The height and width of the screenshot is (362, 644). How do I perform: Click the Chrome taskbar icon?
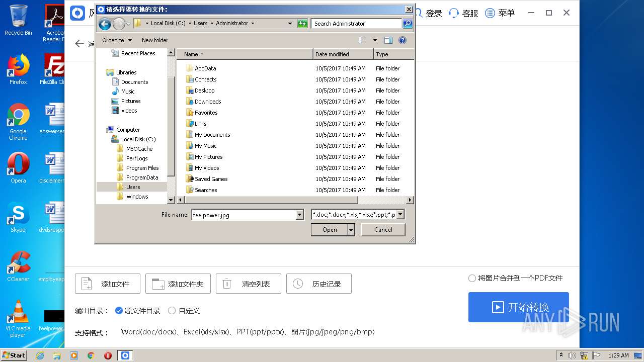91,355
